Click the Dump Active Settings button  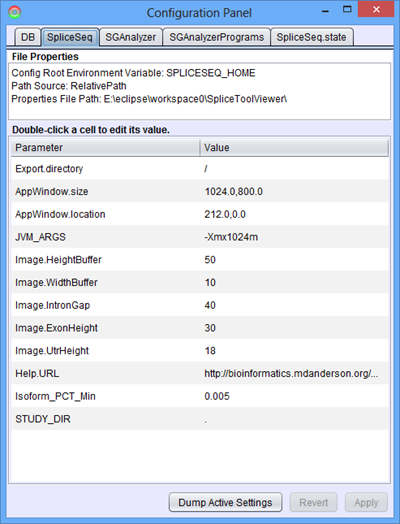coord(225,502)
